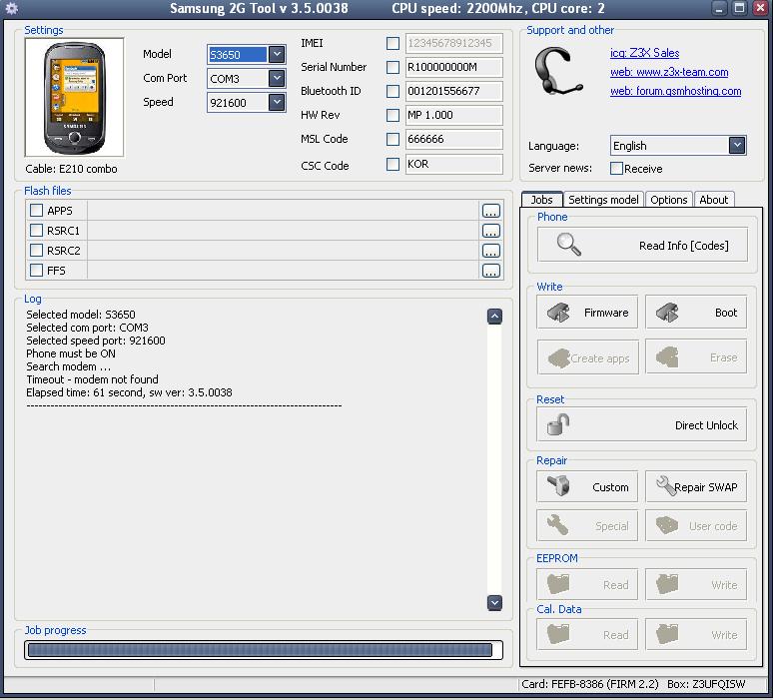Check the RSRC2 flash file box
Image resolution: width=773 pixels, height=700 pixels.
tap(37, 251)
